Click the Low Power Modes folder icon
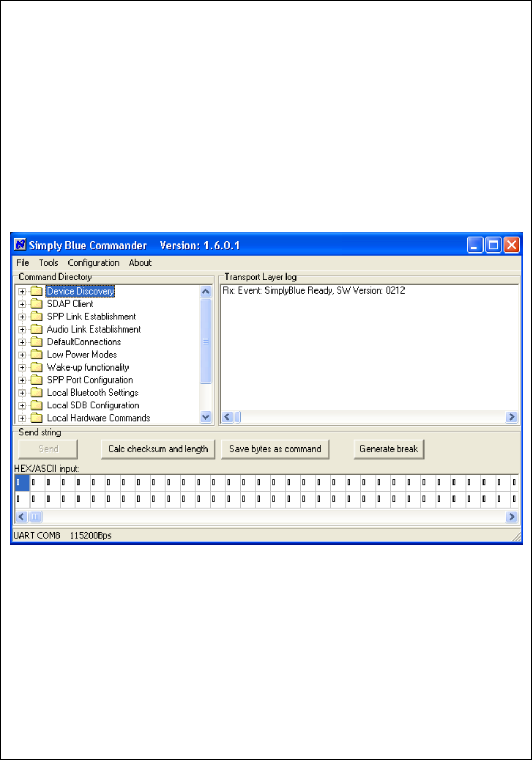 point(36,354)
